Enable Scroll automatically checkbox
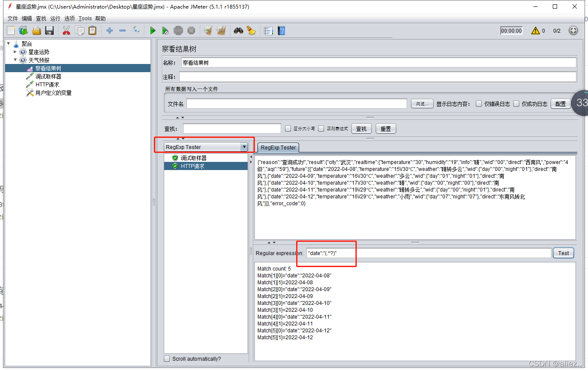The height and width of the screenshot is (371, 588). click(167, 359)
